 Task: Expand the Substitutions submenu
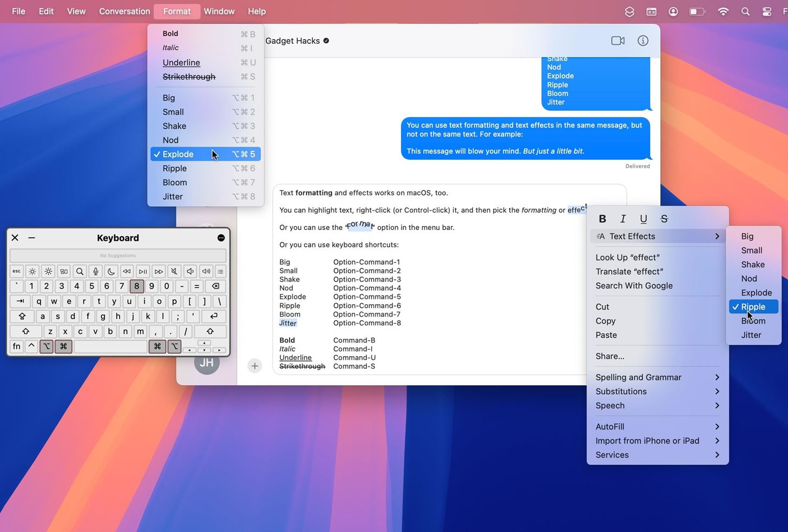click(658, 391)
